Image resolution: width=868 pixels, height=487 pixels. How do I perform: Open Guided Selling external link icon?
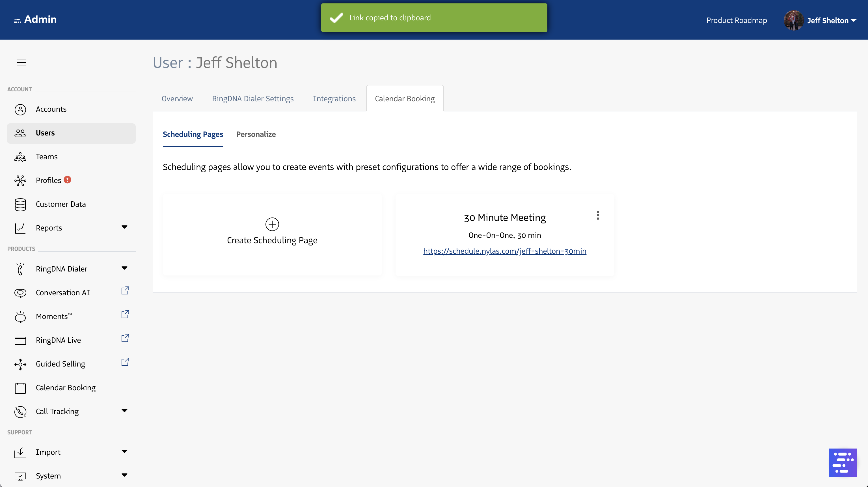(x=125, y=362)
